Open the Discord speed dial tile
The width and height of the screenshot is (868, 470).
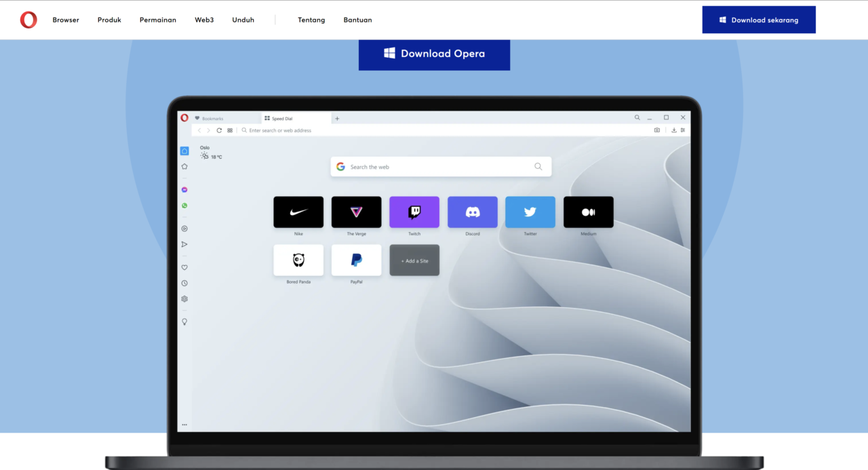tap(473, 212)
